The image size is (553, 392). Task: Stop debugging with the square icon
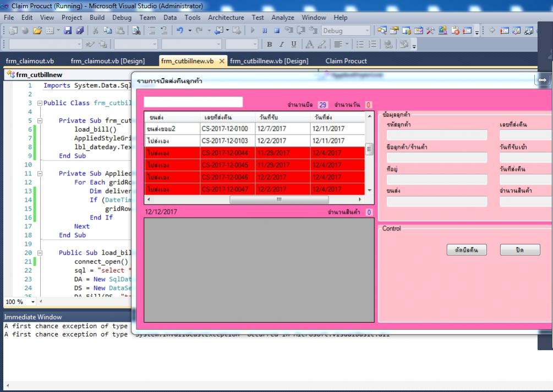(277, 31)
